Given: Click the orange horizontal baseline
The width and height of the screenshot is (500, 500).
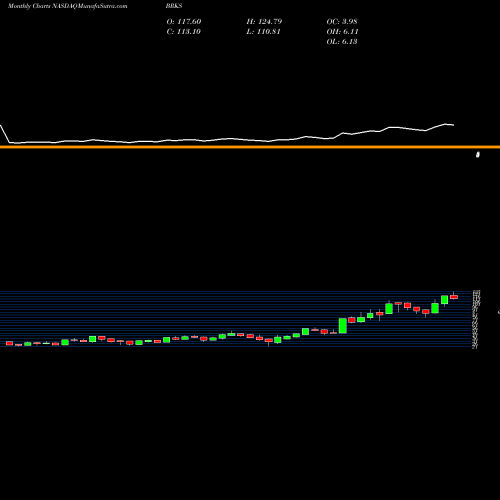Looking at the screenshot, I should click(250, 147).
